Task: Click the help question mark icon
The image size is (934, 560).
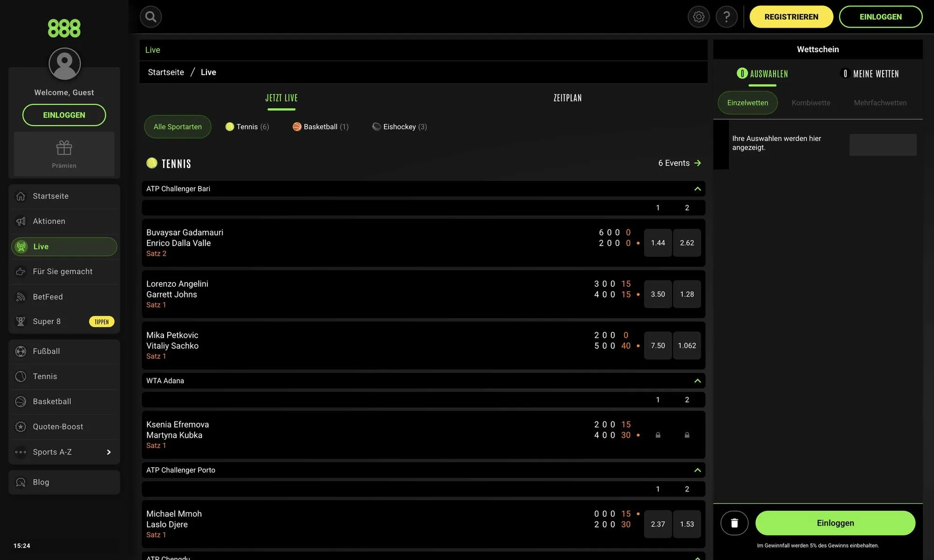Action: [x=727, y=17]
